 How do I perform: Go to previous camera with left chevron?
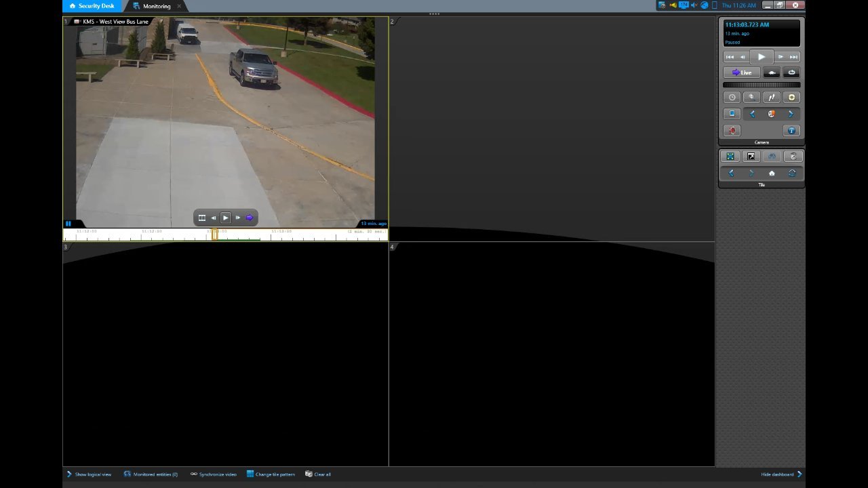752,114
